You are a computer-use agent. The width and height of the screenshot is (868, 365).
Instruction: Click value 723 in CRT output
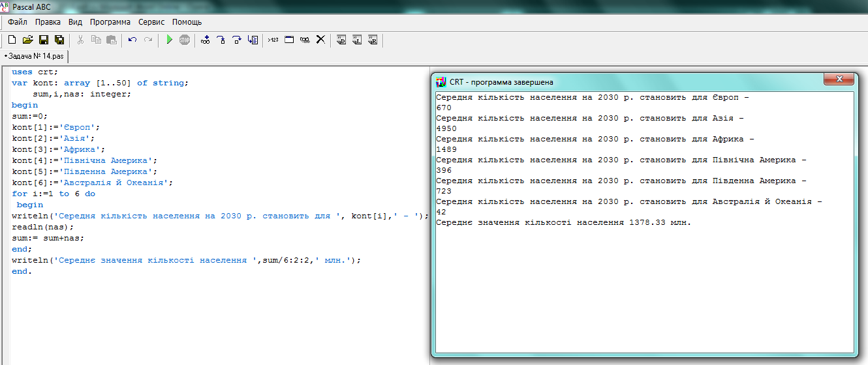(444, 191)
